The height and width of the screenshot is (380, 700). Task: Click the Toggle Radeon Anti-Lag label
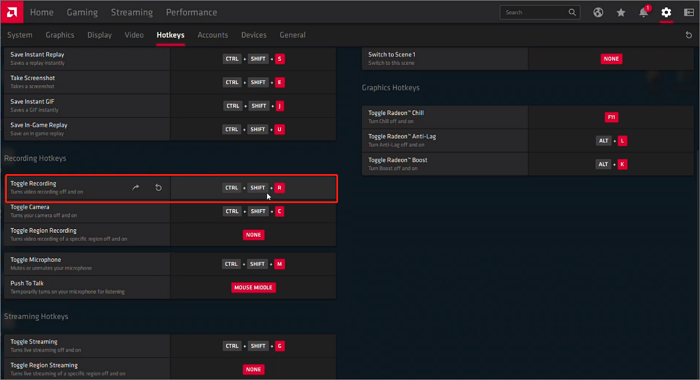(402, 137)
